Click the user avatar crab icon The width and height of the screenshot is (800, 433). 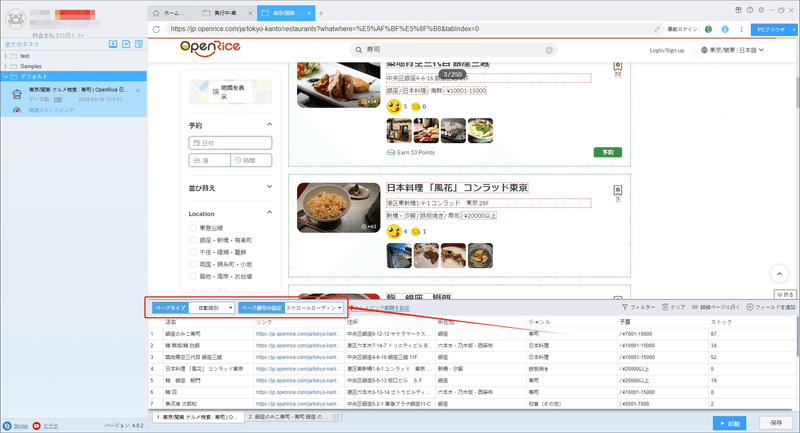(15, 19)
